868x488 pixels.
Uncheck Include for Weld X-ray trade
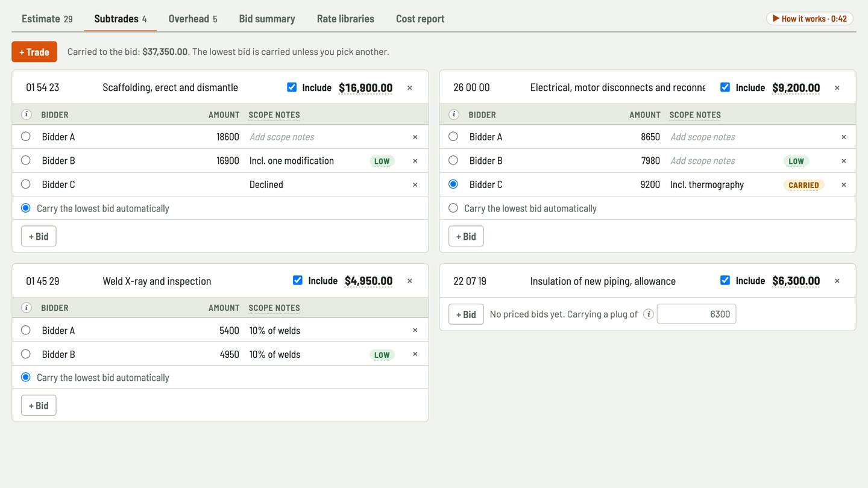pos(298,280)
